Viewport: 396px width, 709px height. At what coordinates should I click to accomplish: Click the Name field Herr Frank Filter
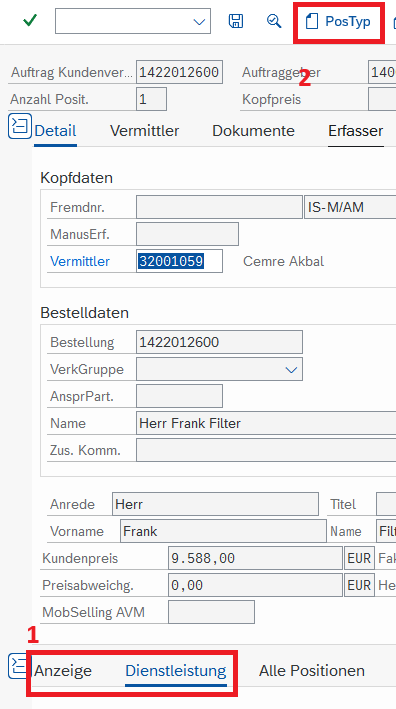pyautogui.click(x=266, y=423)
